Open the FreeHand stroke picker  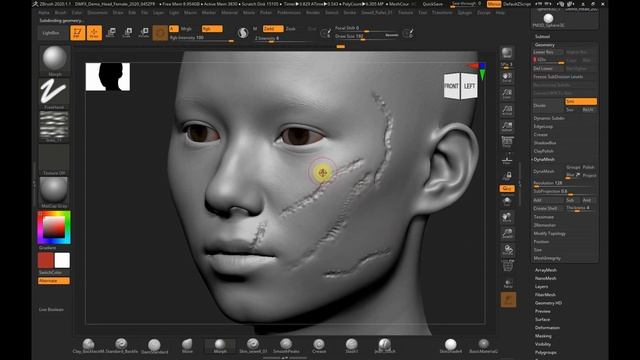[54, 93]
